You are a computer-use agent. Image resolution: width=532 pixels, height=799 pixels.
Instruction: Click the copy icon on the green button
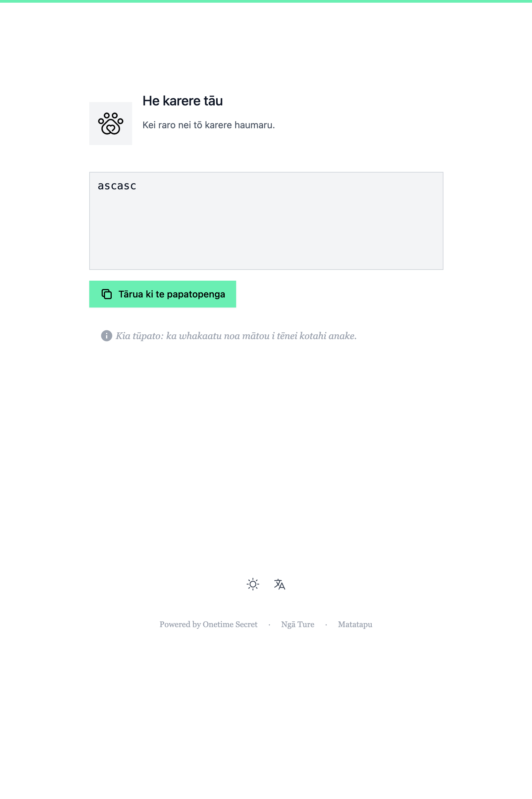[x=107, y=294]
